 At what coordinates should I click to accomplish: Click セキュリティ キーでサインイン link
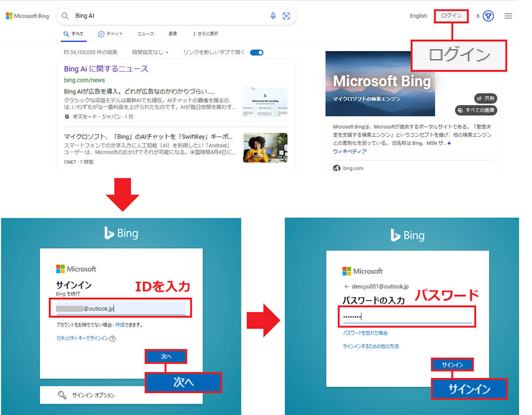click(82, 339)
